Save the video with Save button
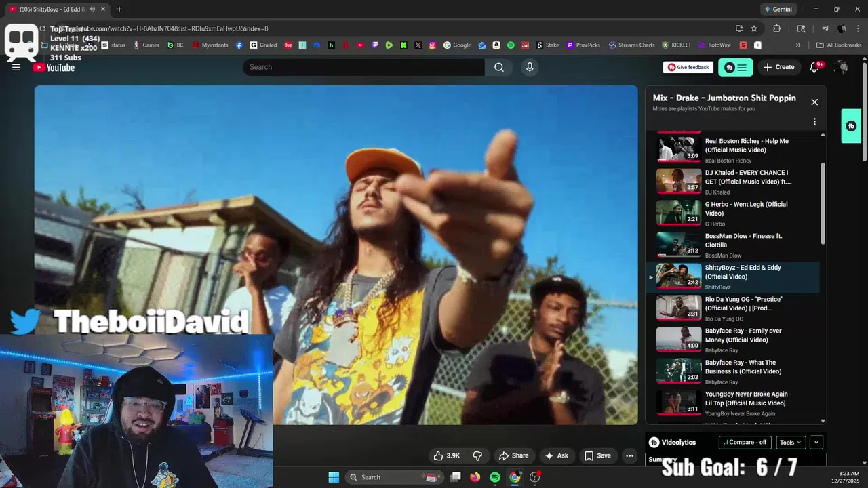This screenshot has height=488, width=868. click(597, 455)
